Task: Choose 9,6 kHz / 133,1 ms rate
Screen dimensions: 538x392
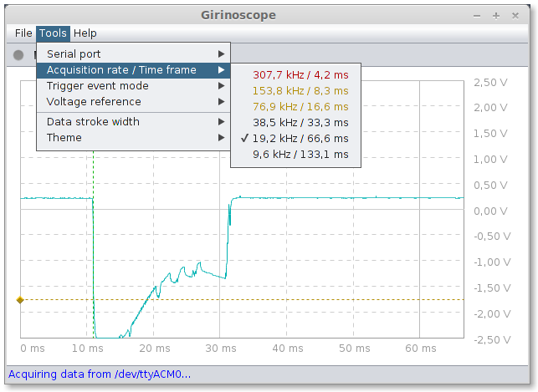Action: coord(295,154)
